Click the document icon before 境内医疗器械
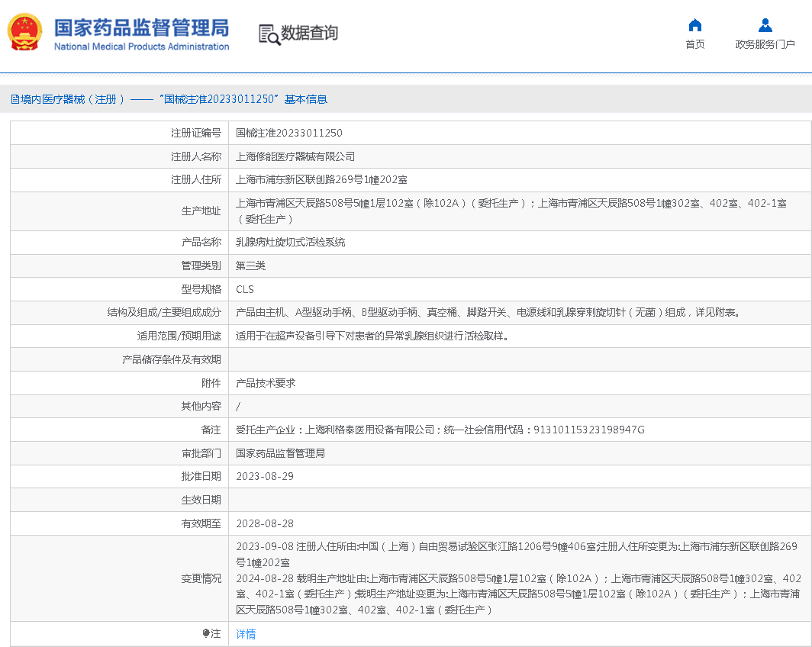This screenshot has width=812, height=647. [14, 99]
